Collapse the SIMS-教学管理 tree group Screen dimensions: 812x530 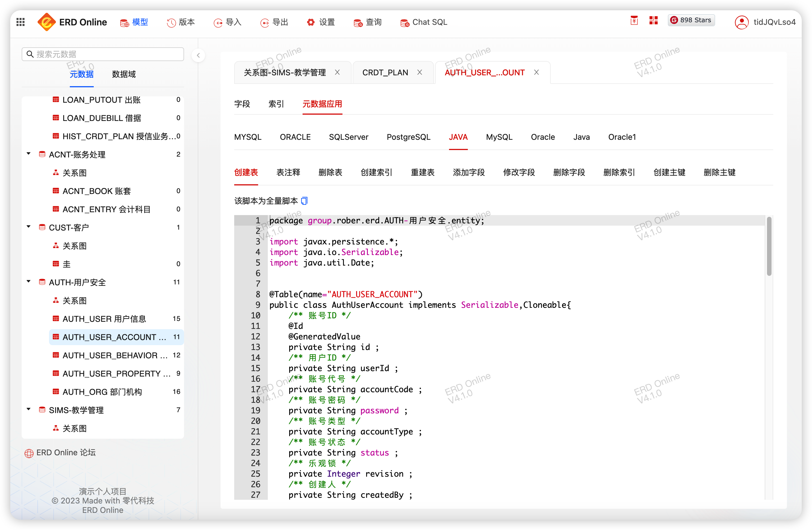point(29,409)
